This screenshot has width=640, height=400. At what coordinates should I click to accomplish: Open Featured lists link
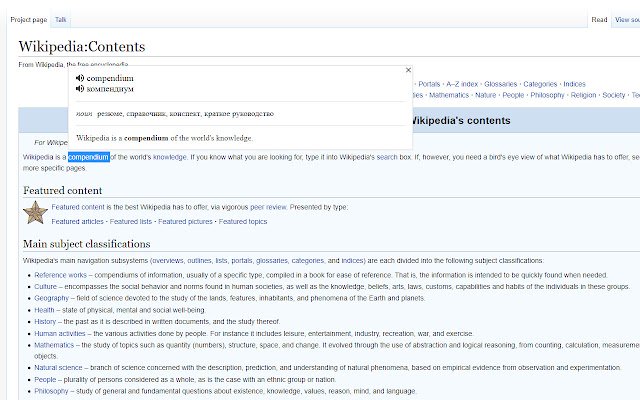pos(131,222)
